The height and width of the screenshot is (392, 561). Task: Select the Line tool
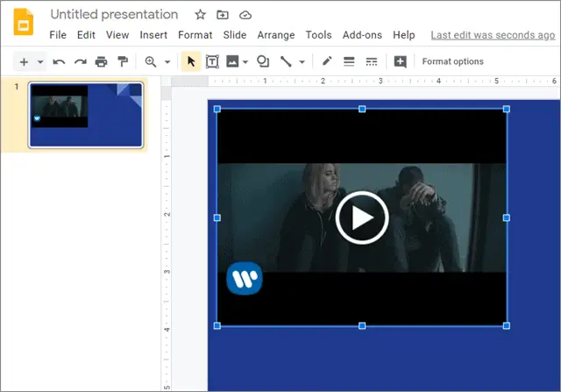click(x=286, y=61)
